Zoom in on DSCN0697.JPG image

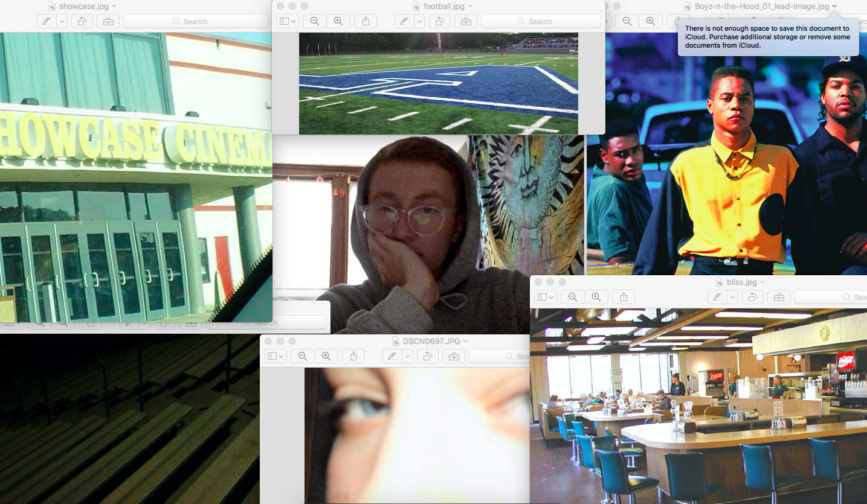point(326,356)
